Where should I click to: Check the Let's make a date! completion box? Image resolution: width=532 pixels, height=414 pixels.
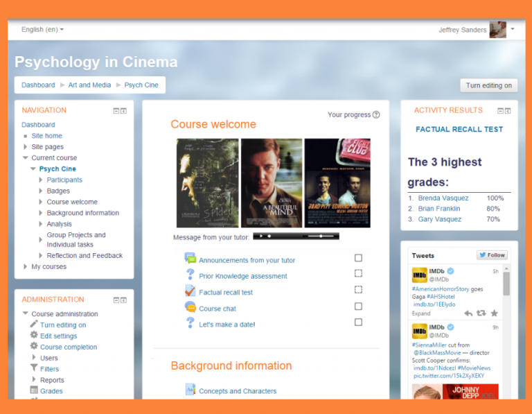(x=358, y=322)
